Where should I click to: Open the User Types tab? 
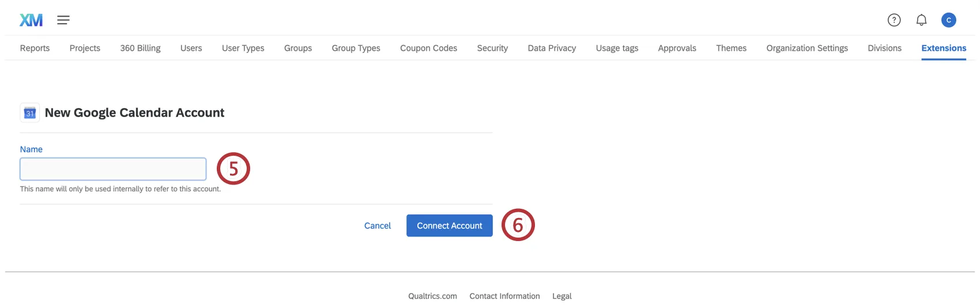coord(243,48)
